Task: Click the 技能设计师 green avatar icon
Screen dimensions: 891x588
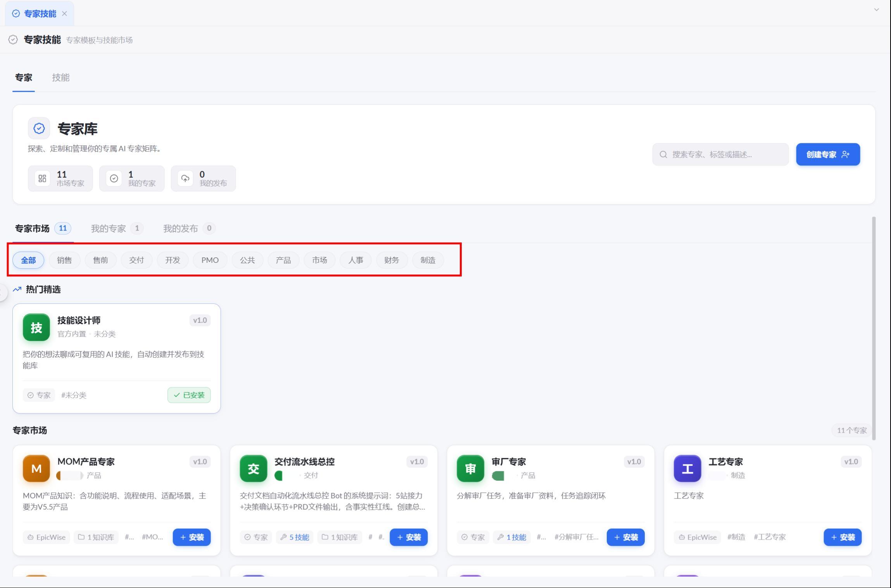Action: click(36, 328)
